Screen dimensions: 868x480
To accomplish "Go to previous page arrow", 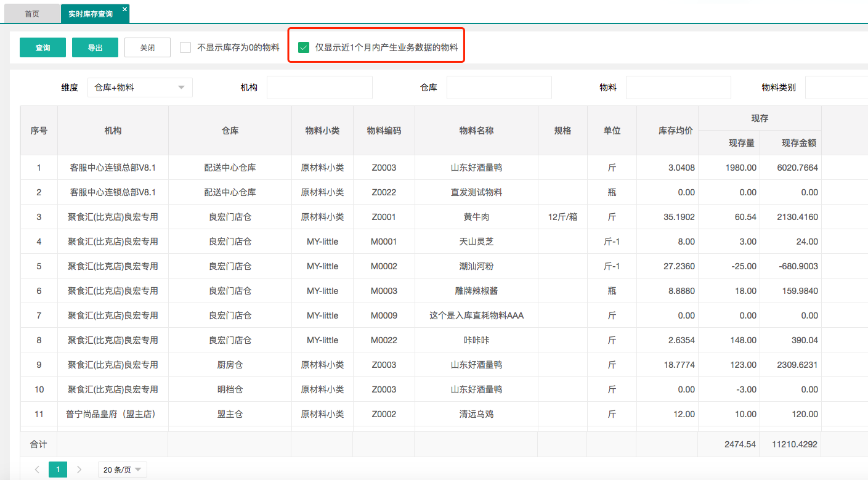I will pos(37,470).
